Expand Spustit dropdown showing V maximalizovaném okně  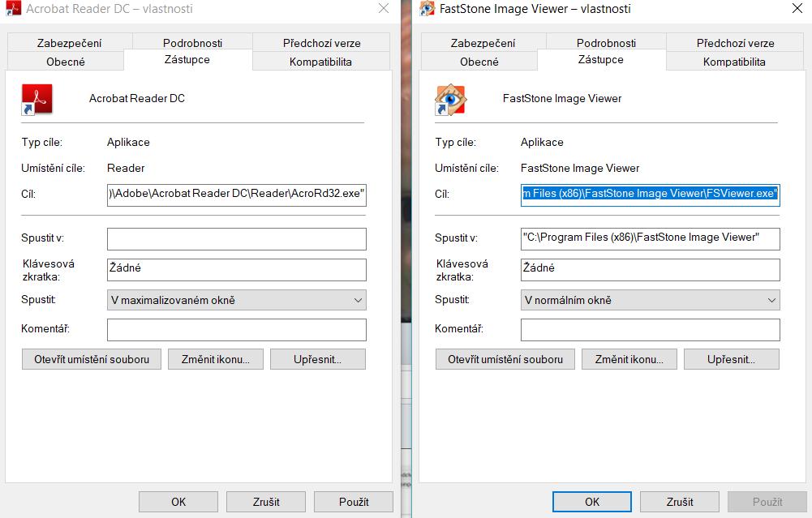pyautogui.click(x=237, y=300)
